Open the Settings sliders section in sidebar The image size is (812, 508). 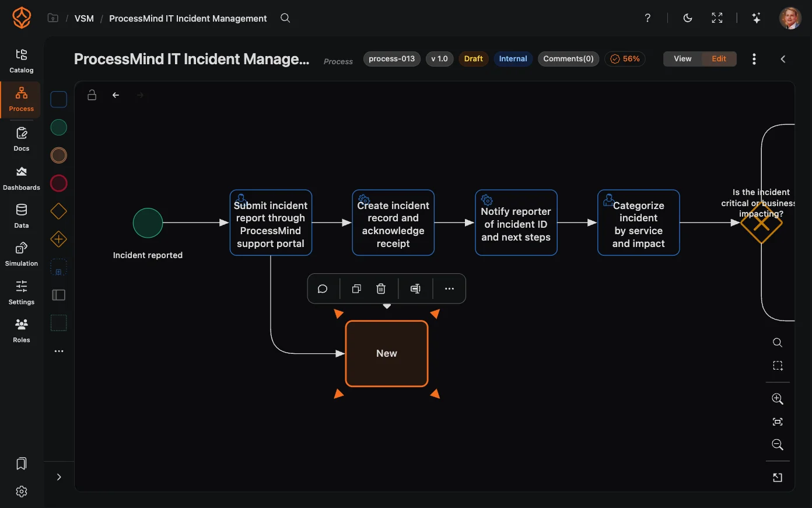(x=22, y=293)
